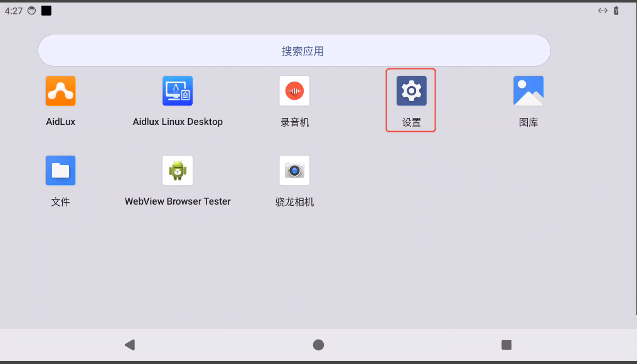
Task: Tap the black square notification icon
Action: pyautogui.click(x=46, y=11)
